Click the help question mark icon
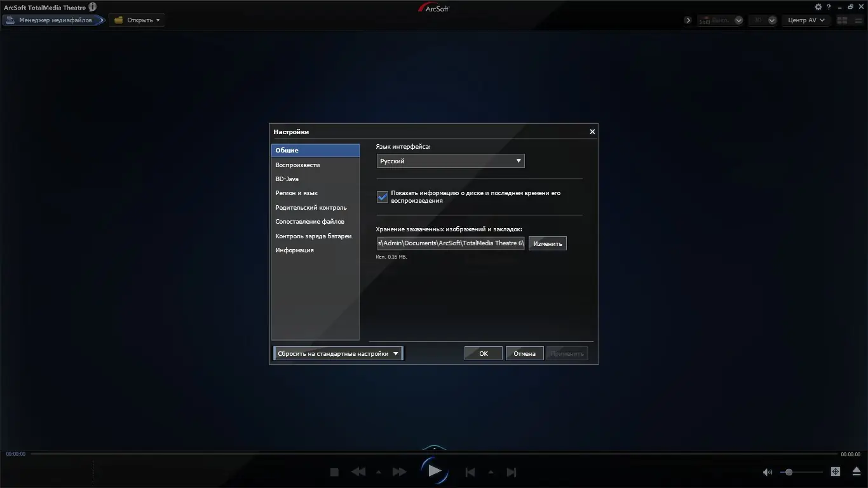Image resolution: width=868 pixels, height=488 pixels. (x=829, y=7)
